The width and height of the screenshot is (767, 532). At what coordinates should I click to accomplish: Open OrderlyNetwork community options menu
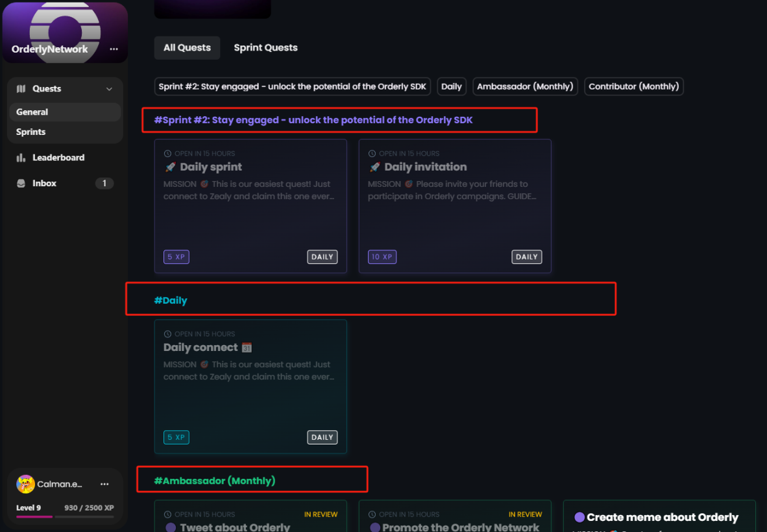click(114, 49)
